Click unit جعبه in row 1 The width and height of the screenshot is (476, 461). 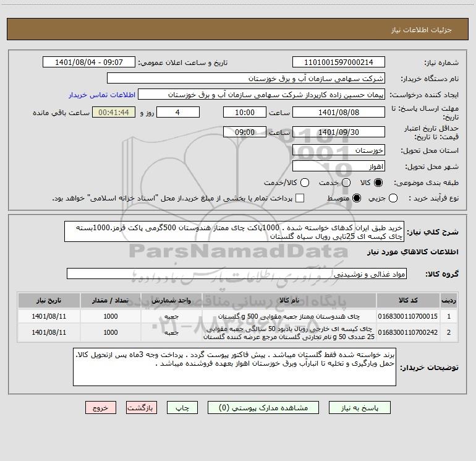coord(171,316)
